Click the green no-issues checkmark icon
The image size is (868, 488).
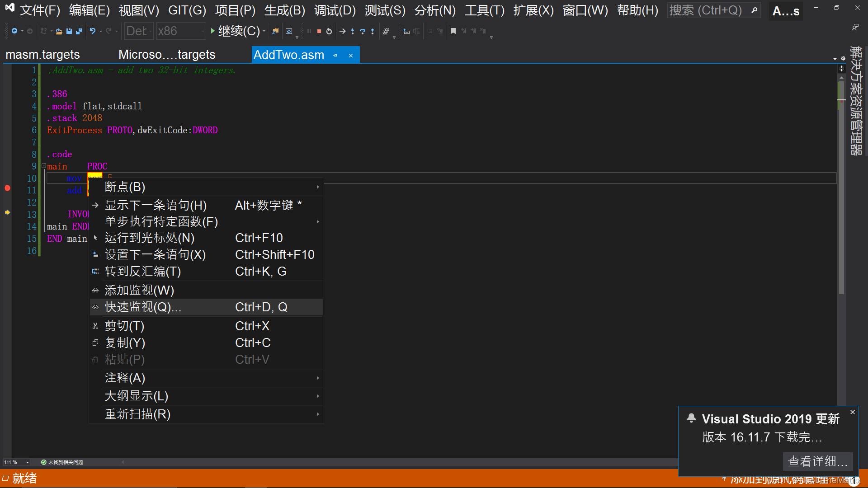pyautogui.click(x=44, y=462)
